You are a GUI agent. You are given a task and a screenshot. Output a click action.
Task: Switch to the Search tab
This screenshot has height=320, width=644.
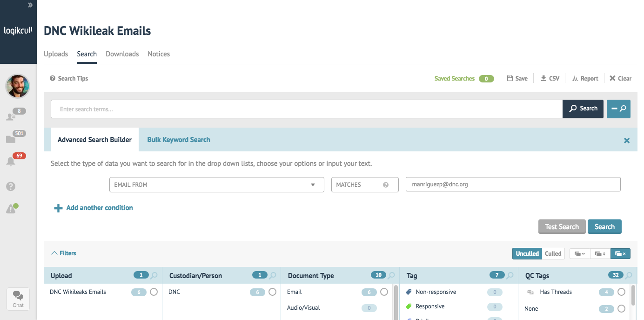(x=87, y=54)
